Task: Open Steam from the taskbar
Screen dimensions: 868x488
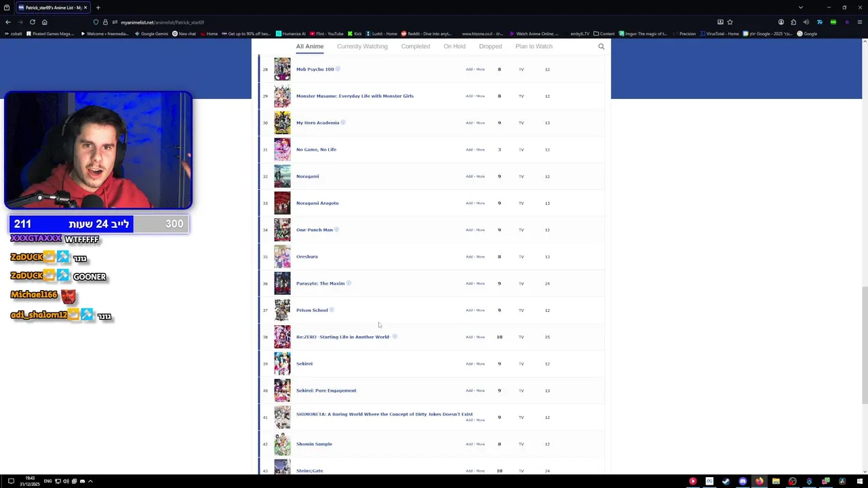Action: 726,481
